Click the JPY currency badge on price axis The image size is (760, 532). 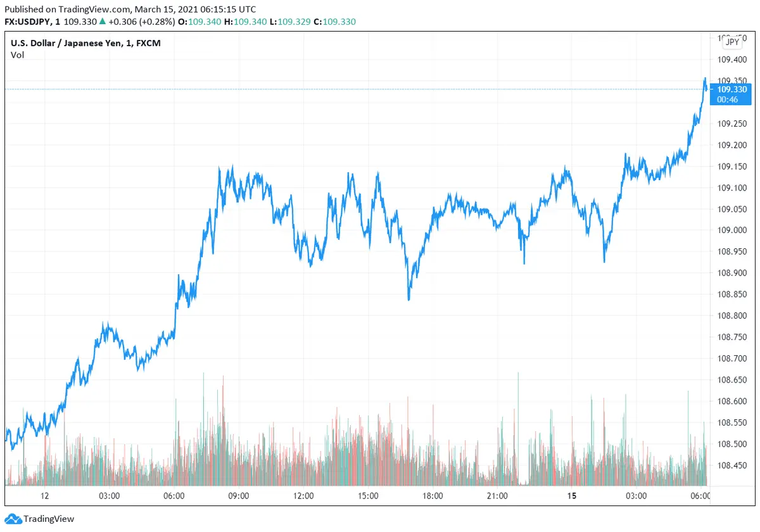coord(732,42)
